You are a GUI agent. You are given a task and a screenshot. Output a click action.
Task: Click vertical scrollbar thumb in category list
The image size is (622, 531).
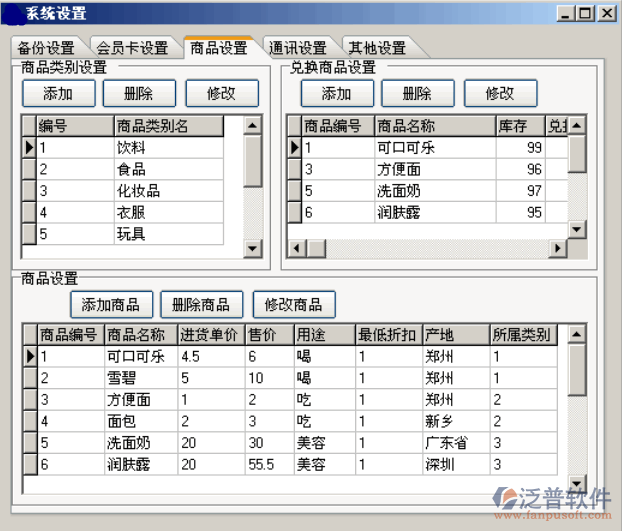pos(252,161)
